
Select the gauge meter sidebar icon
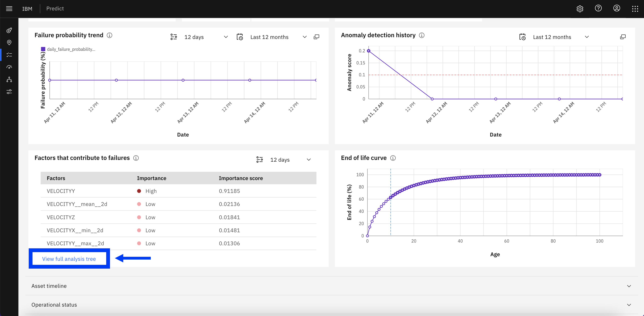9,67
